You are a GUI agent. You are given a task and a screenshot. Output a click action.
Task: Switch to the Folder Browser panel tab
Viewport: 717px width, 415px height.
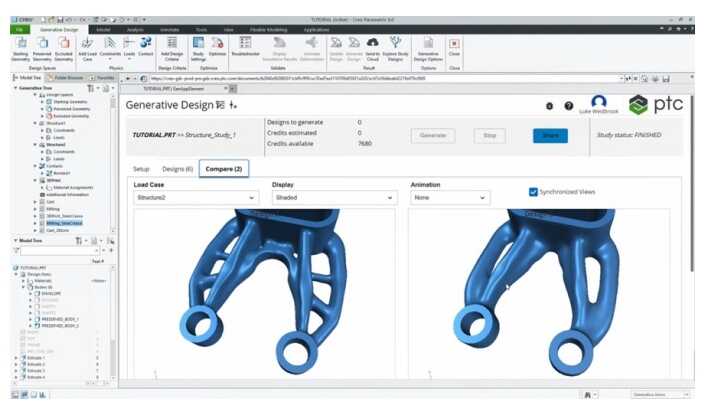(x=65, y=78)
